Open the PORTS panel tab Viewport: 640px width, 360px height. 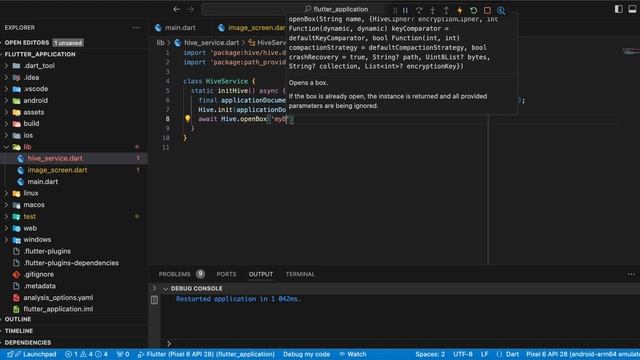[226, 274]
